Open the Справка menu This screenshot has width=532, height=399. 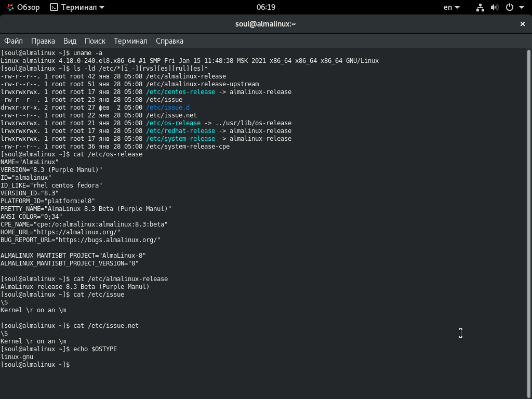point(170,41)
